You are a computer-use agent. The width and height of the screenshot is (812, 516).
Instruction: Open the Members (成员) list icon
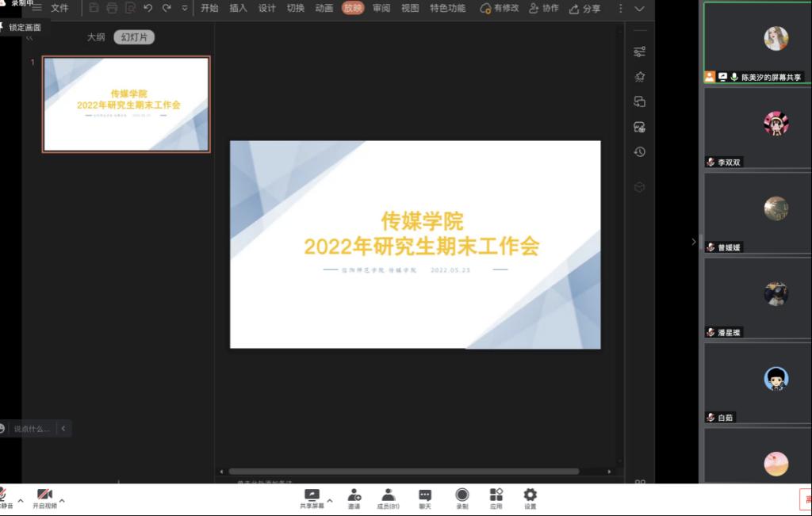(388, 495)
